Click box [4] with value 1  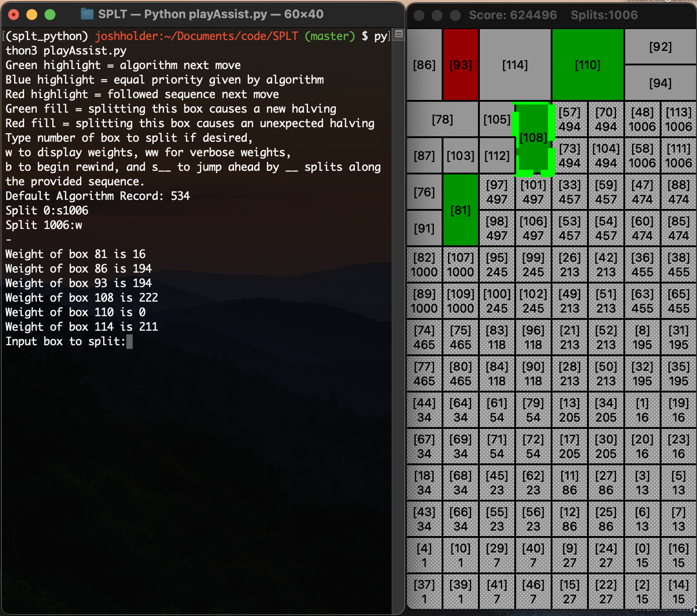tap(424, 555)
